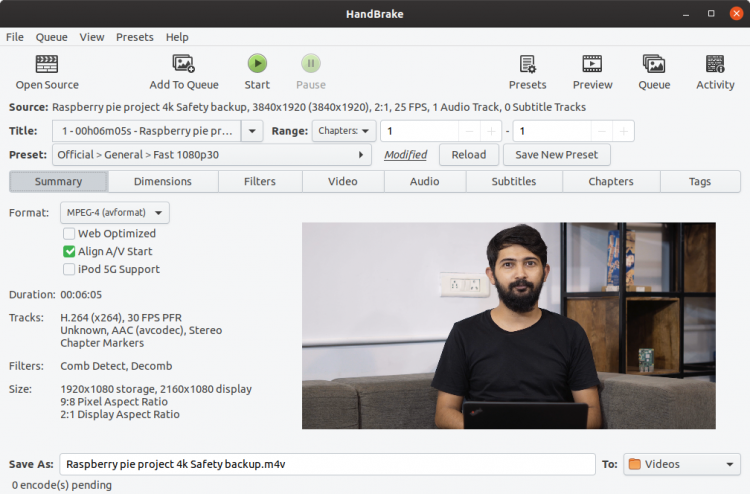The height and width of the screenshot is (494, 750).
Task: Click the Pause icon in the toolbar
Action: click(311, 63)
